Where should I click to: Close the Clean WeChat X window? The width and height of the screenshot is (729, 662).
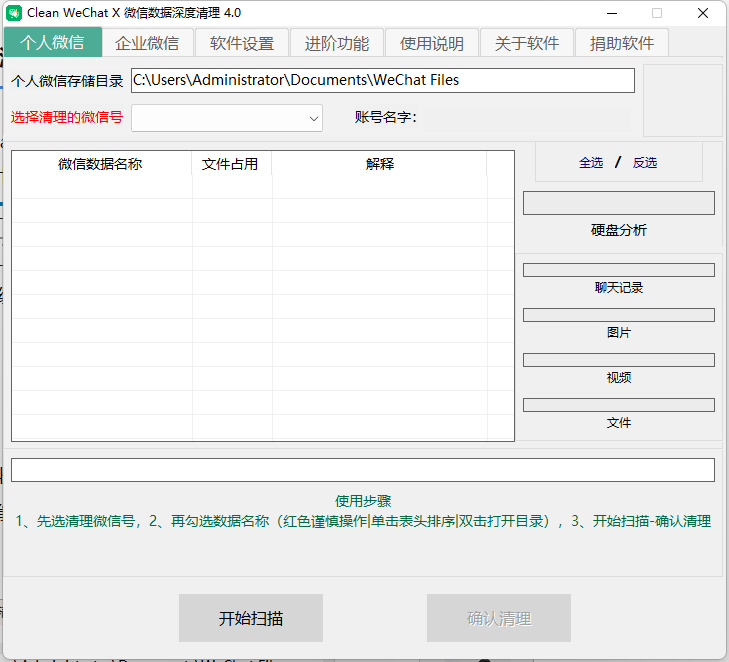coord(703,13)
